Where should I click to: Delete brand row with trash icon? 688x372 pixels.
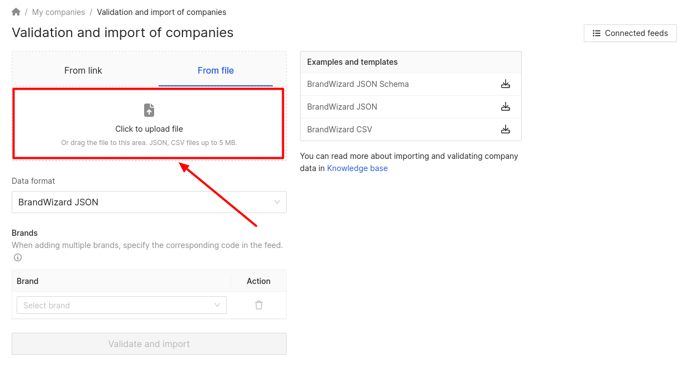(259, 305)
